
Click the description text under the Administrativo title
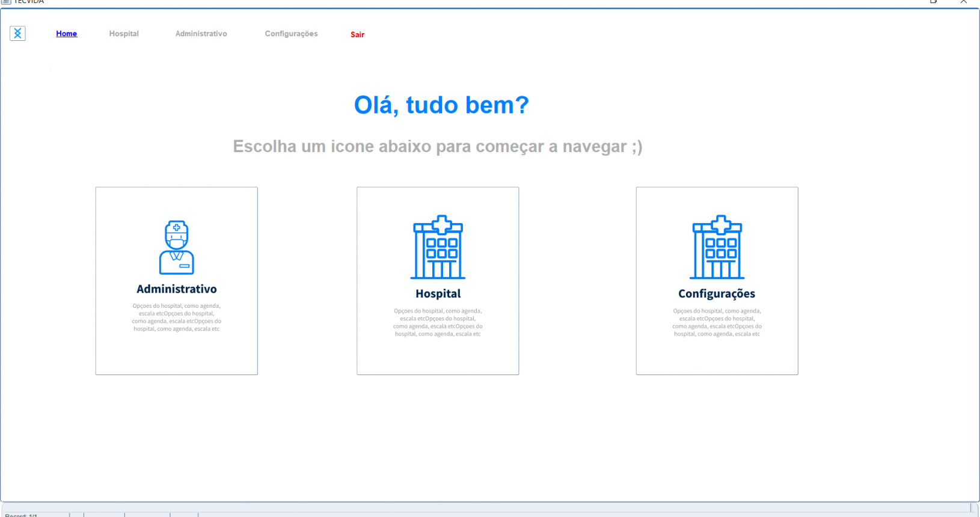(177, 317)
